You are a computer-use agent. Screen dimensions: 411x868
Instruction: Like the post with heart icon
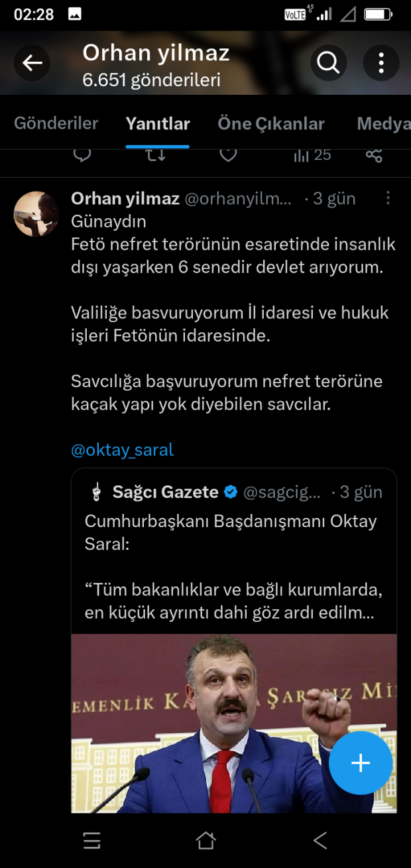click(x=228, y=155)
